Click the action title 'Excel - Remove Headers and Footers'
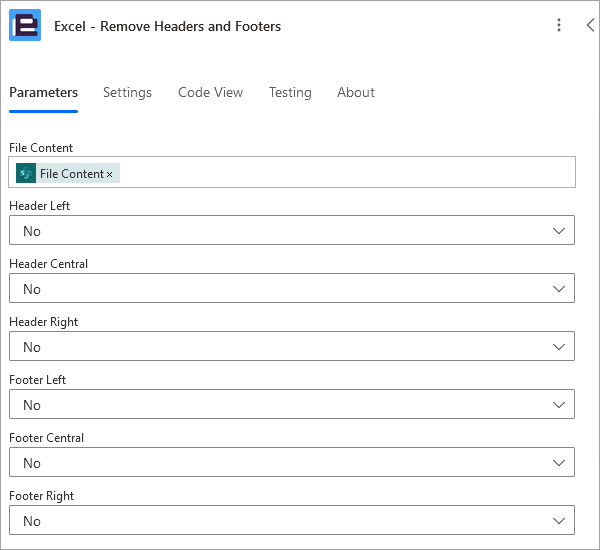Image resolution: width=600 pixels, height=550 pixels. (x=167, y=26)
